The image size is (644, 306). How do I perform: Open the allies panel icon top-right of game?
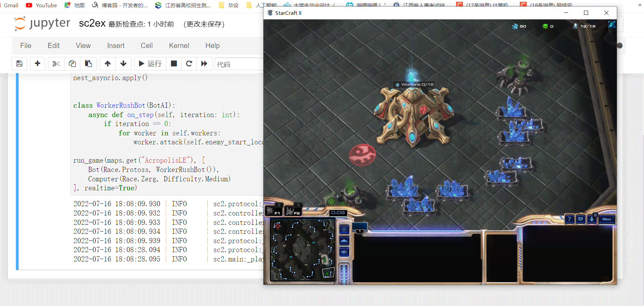[x=612, y=25]
